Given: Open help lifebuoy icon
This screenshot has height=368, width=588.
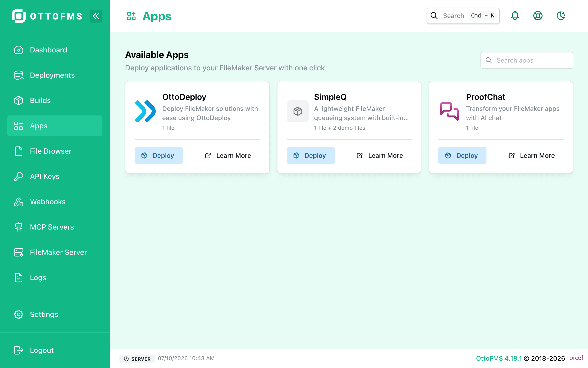Looking at the screenshot, I should click(x=538, y=16).
